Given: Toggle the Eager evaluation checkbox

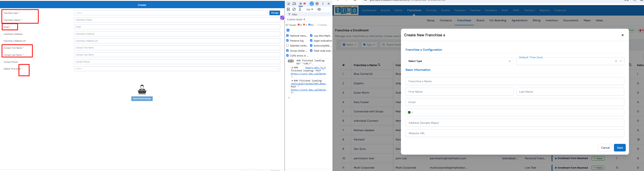Looking at the screenshot, I should coord(311,40).
